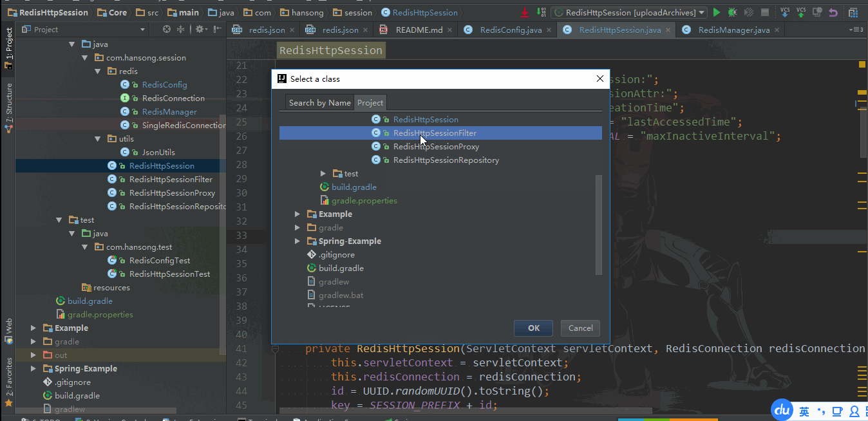Expand the out folder in Project panel
The height and width of the screenshot is (421, 868).
click(33, 355)
